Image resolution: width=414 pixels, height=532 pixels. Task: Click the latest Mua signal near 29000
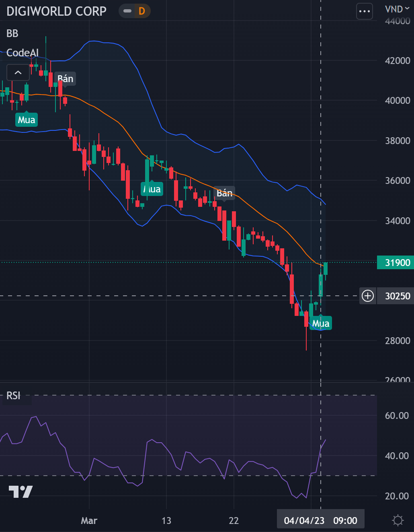321,323
